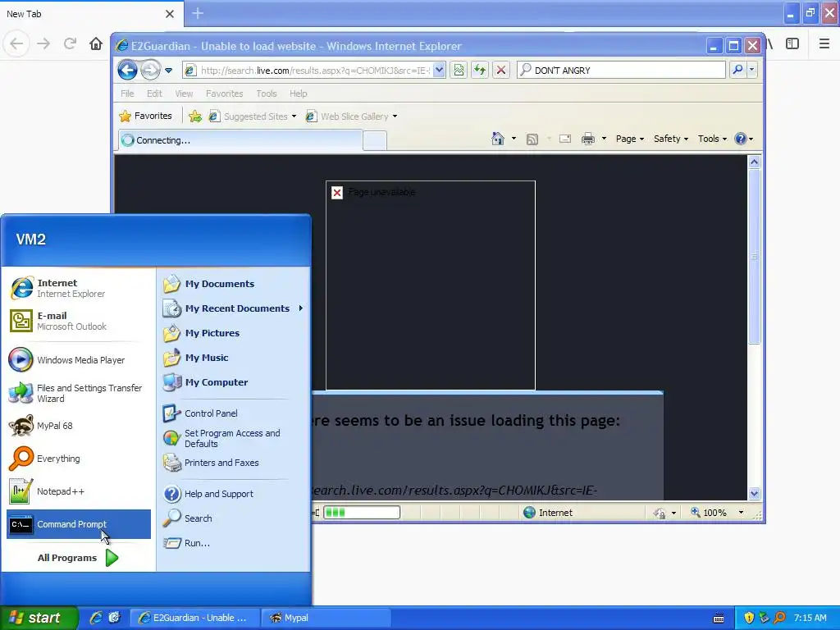This screenshot has height=630, width=840.
Task: Click IE back navigation button
Action: 127,70
